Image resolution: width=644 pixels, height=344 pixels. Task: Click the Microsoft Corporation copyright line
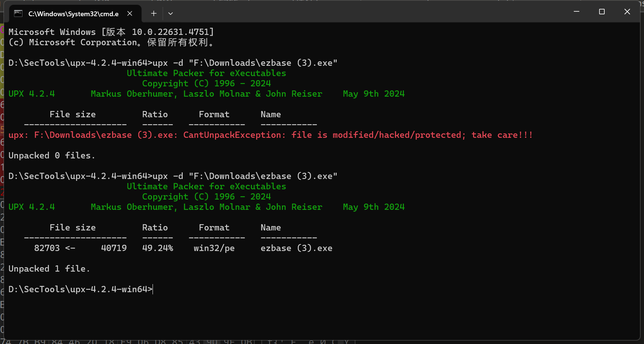(110, 43)
